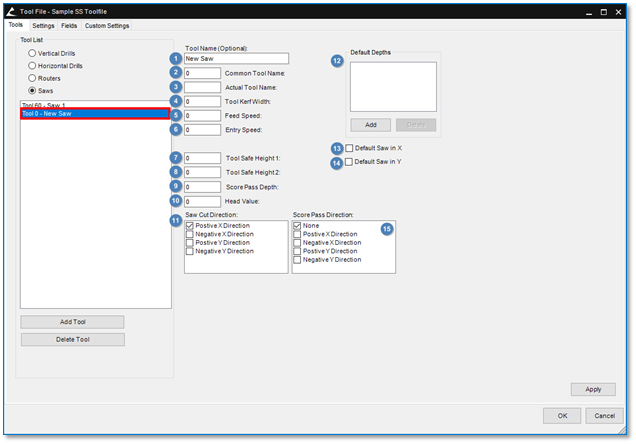Select Tool 0 - New Saw entry

coord(95,114)
